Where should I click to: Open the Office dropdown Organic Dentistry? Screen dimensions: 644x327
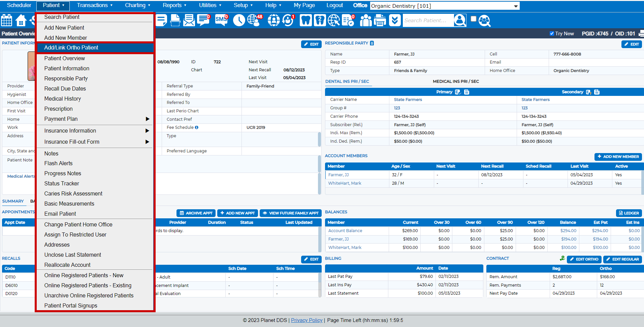coord(445,6)
